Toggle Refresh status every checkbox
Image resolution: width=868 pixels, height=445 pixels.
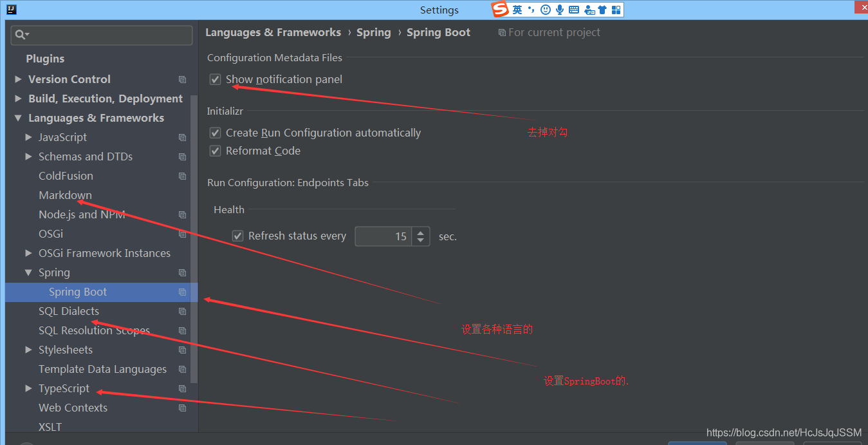[x=238, y=236]
